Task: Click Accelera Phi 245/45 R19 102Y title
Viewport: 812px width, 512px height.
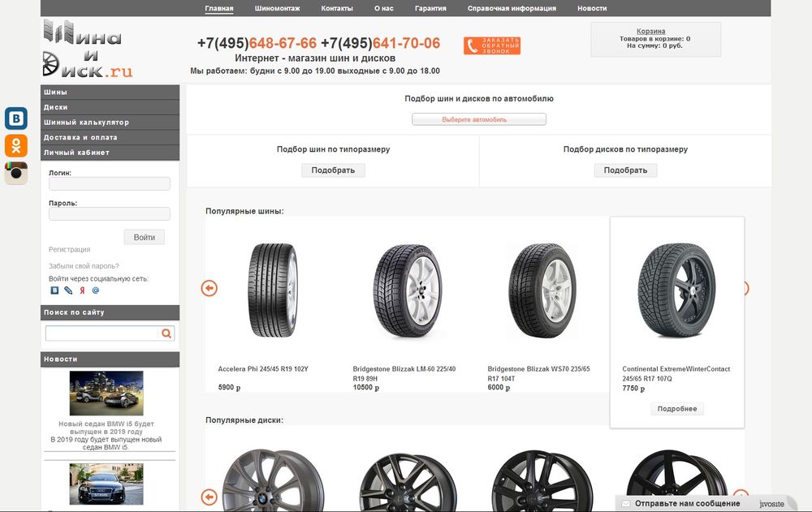Action: coord(263,369)
